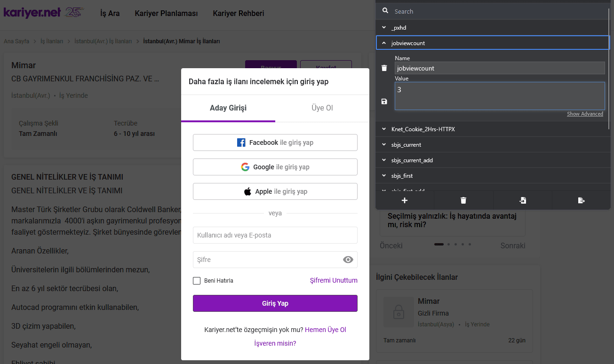
Task: Click the magnifier icon in cookie search
Action: 385,11
